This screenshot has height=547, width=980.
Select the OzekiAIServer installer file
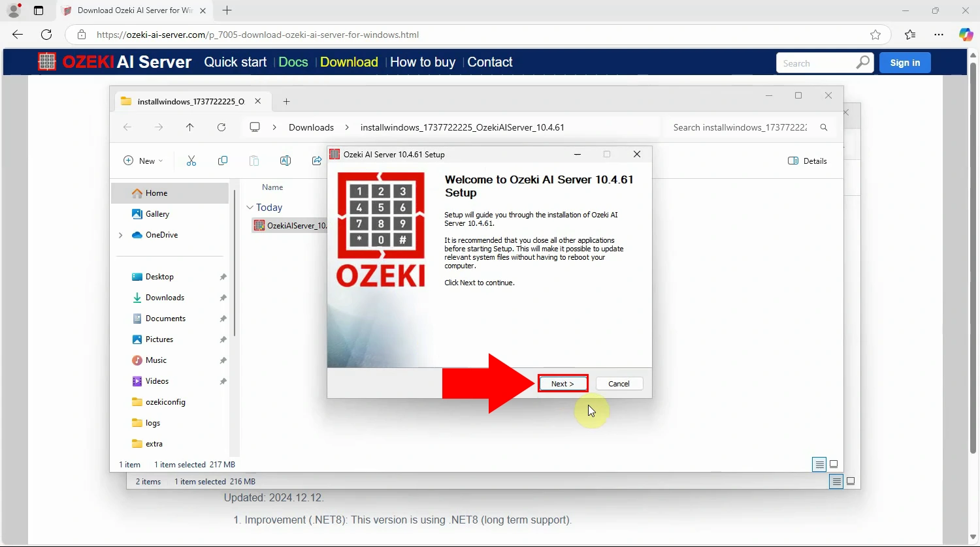point(290,226)
